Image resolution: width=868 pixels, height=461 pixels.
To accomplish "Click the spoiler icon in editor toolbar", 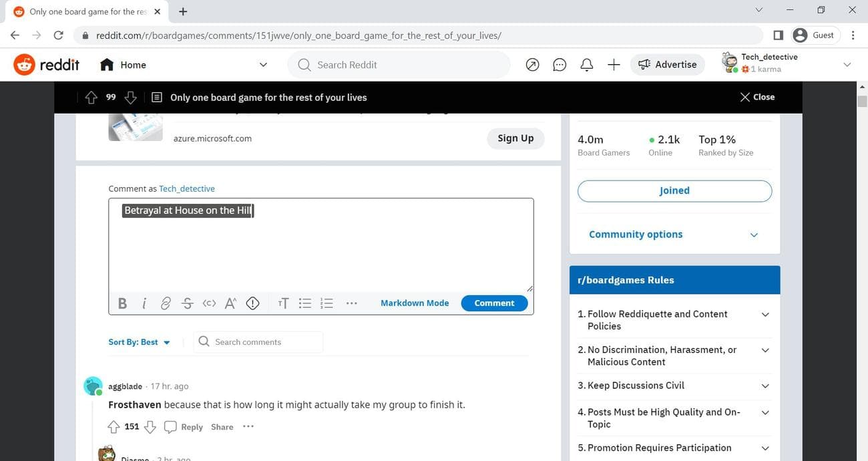I will (x=252, y=303).
